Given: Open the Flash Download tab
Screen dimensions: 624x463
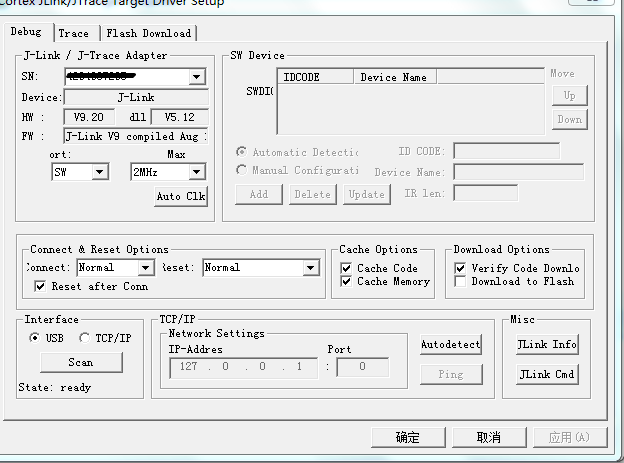Looking at the screenshot, I should point(148,33).
